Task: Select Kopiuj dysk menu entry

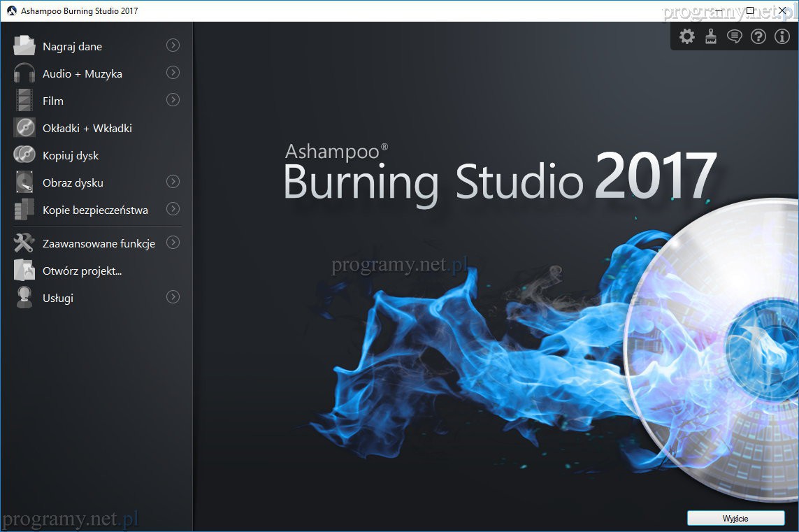Action: coord(71,155)
